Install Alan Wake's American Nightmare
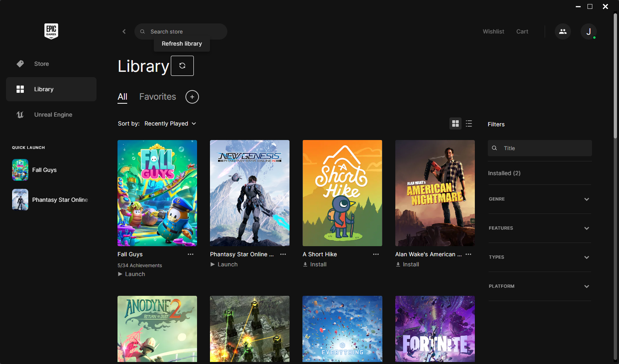 [407, 264]
